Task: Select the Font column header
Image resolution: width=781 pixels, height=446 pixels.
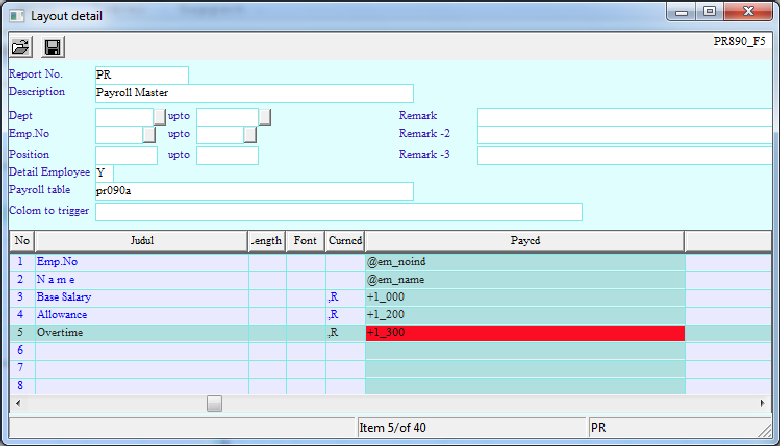Action: click(x=305, y=241)
